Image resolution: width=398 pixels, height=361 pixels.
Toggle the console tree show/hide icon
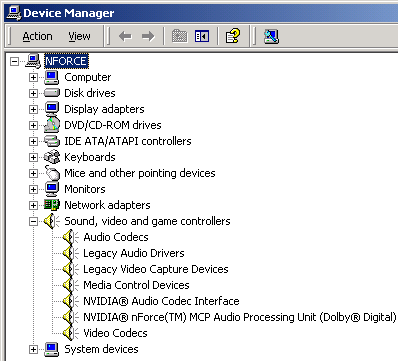pyautogui.click(x=202, y=36)
